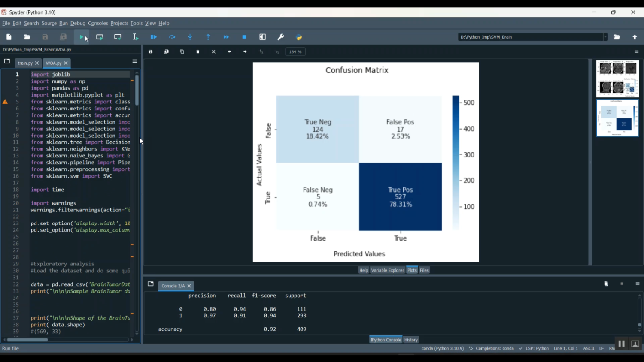Remove the current plot using trash icon
This screenshot has height=362, width=644.
(x=198, y=52)
